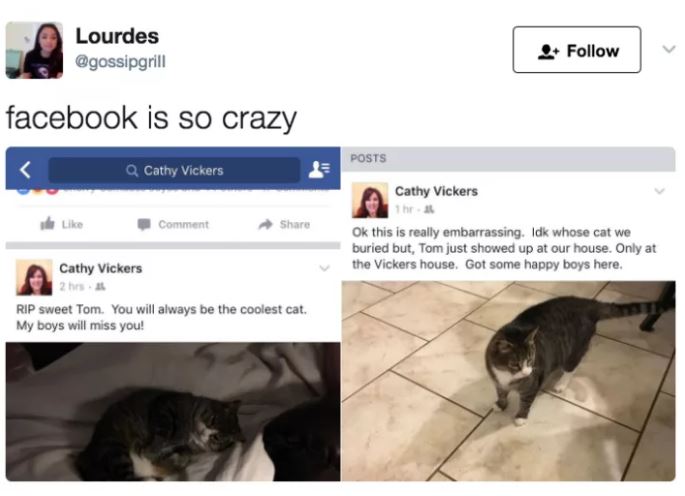Open Lourdes's profile avatar

click(x=34, y=50)
